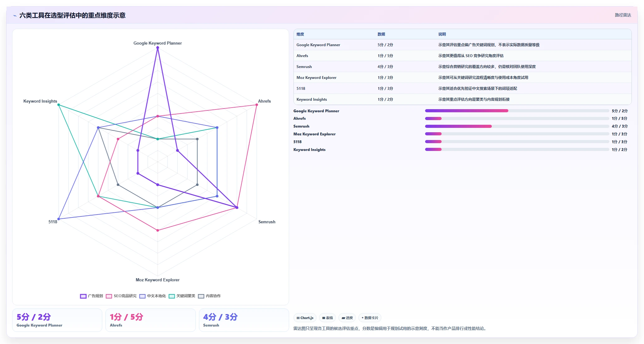Select Keyword Insights cell in the table
Screen dimensions: 644x344
[x=312, y=99]
